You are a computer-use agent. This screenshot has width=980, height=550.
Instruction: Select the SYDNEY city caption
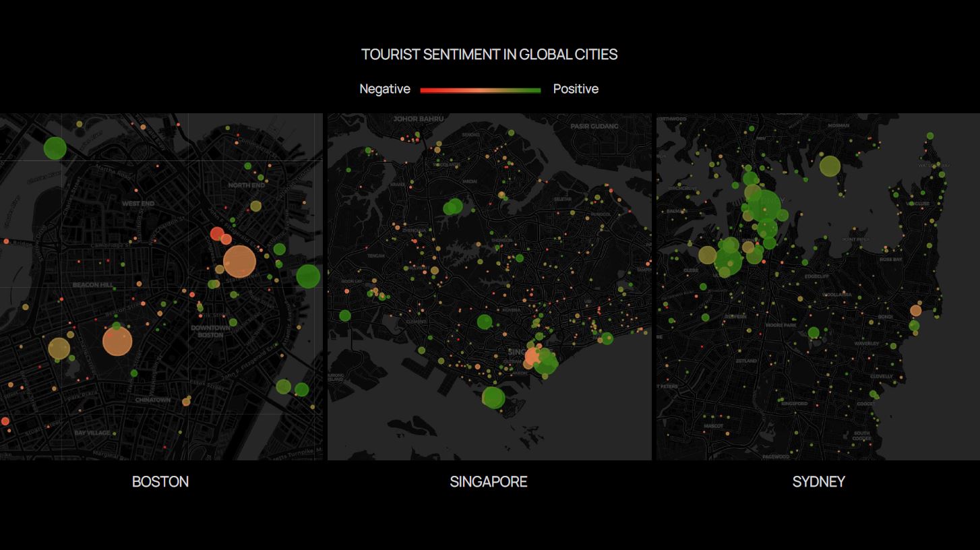click(x=818, y=482)
